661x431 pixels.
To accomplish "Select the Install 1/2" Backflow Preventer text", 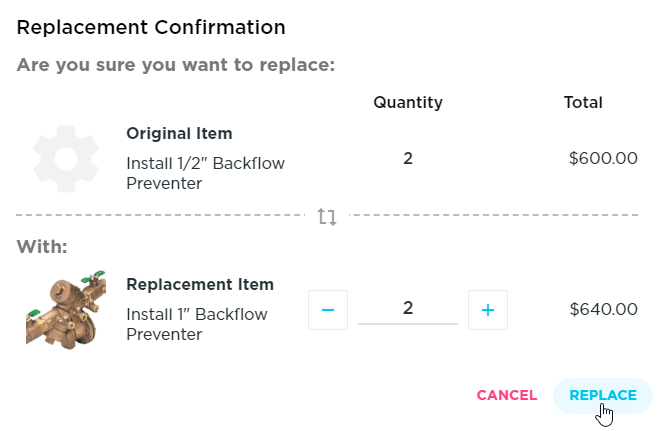I will coord(193,173).
